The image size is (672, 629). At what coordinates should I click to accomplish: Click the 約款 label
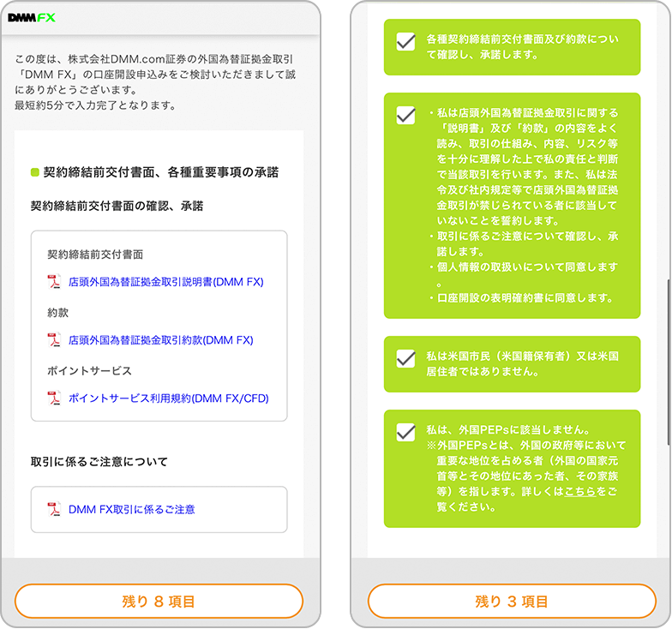(58, 313)
